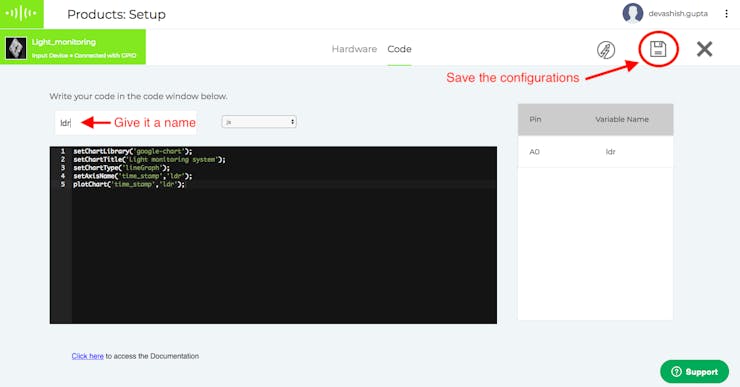Open the Support chat button
Image resolution: width=740 pixels, height=387 pixels.
pyautogui.click(x=694, y=372)
